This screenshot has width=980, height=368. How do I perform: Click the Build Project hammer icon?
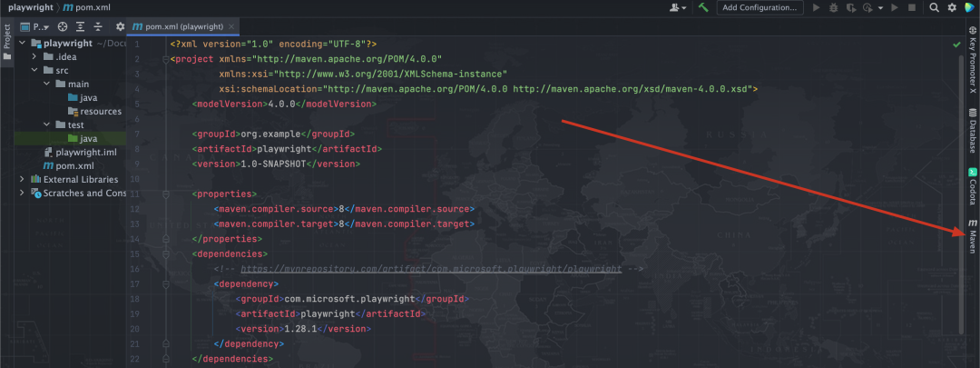(704, 7)
